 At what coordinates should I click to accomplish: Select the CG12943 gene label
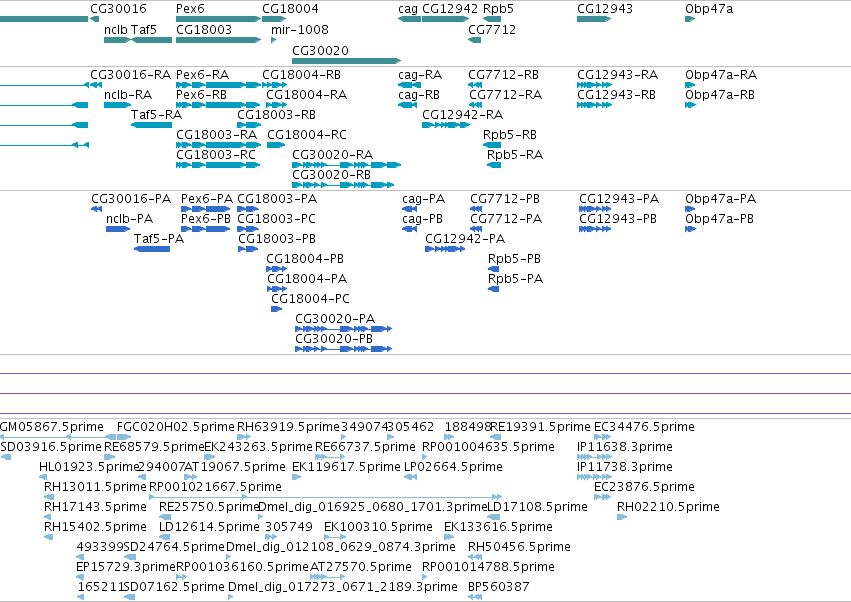[x=605, y=9]
